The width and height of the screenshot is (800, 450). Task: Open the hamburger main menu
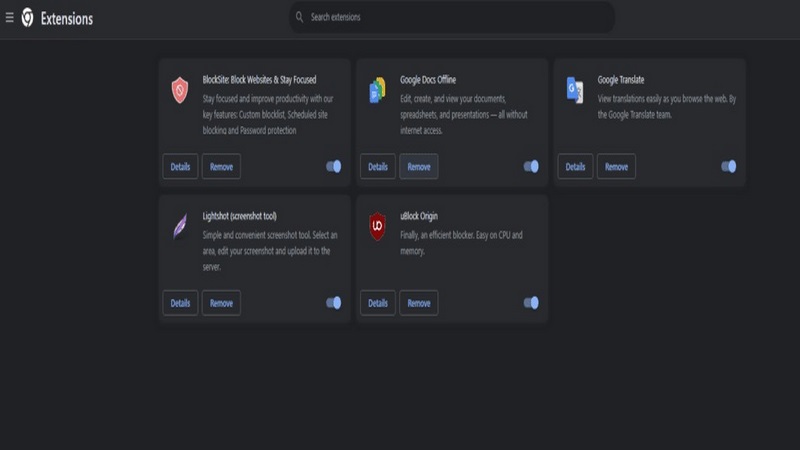pos(9,18)
